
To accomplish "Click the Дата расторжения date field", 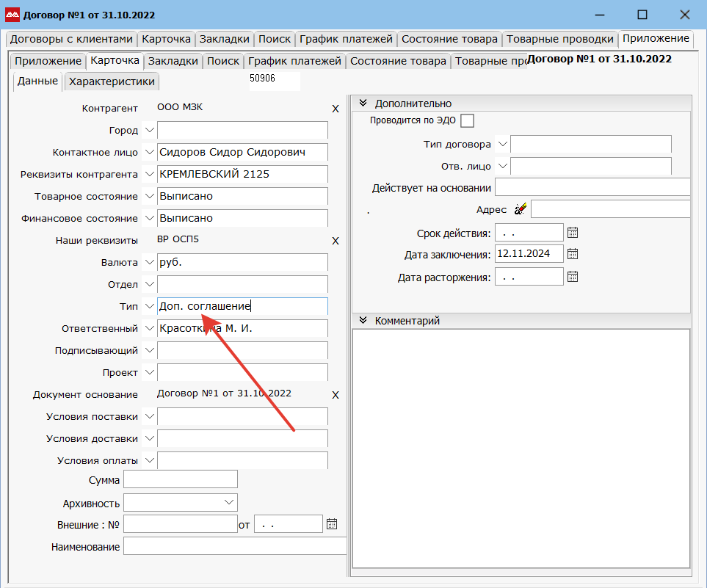I will [x=529, y=277].
